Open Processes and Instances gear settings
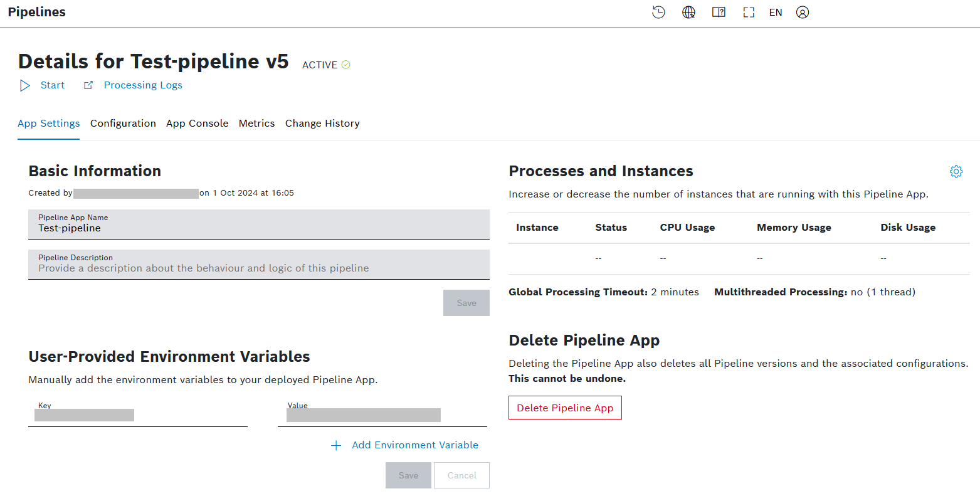The width and height of the screenshot is (980, 496). (956, 171)
